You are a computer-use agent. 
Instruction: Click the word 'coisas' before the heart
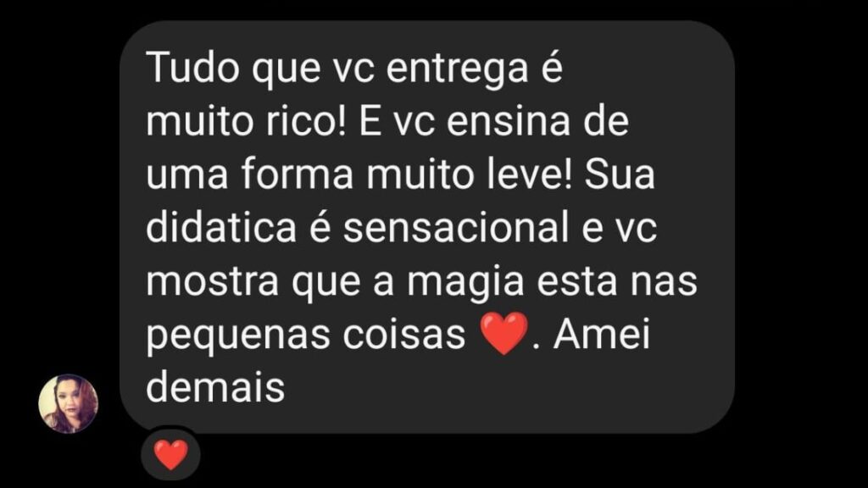coord(403,334)
